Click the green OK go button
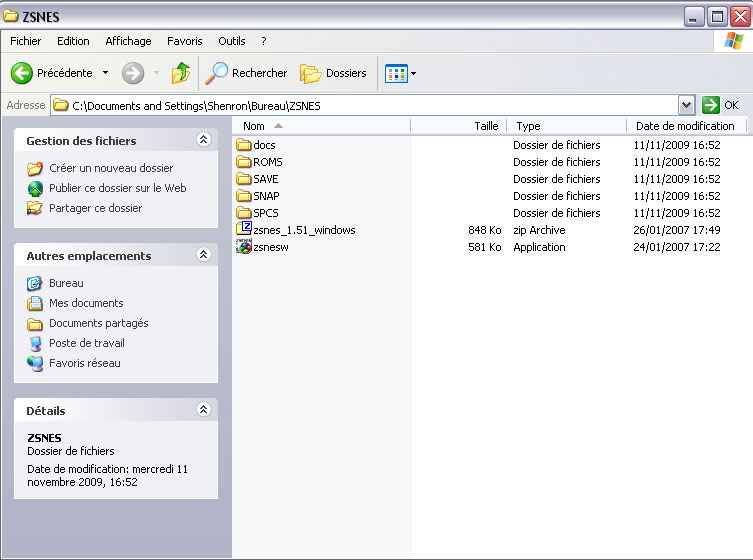This screenshot has width=753, height=560. coord(711,105)
